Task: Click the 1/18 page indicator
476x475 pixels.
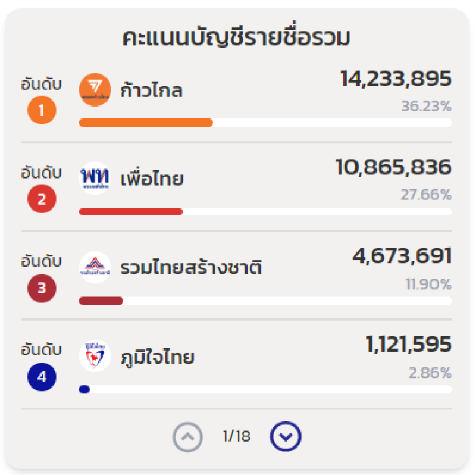Action: (x=236, y=436)
